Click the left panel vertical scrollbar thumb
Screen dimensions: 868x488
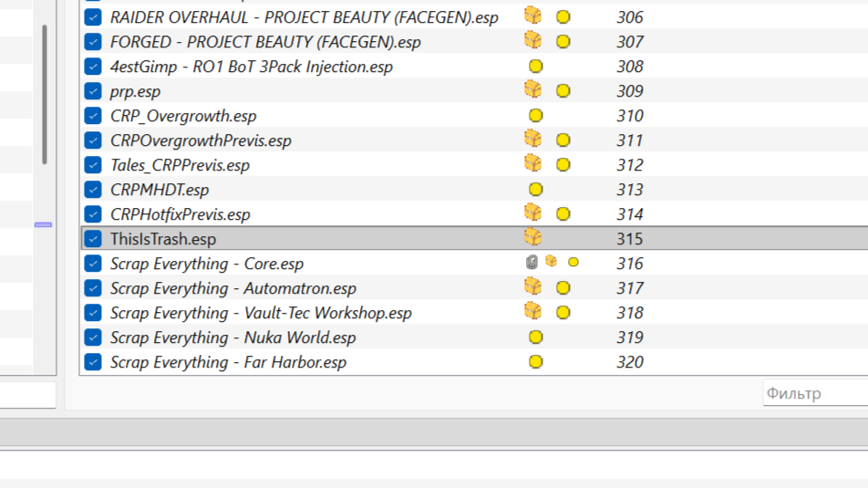pyautogui.click(x=44, y=96)
